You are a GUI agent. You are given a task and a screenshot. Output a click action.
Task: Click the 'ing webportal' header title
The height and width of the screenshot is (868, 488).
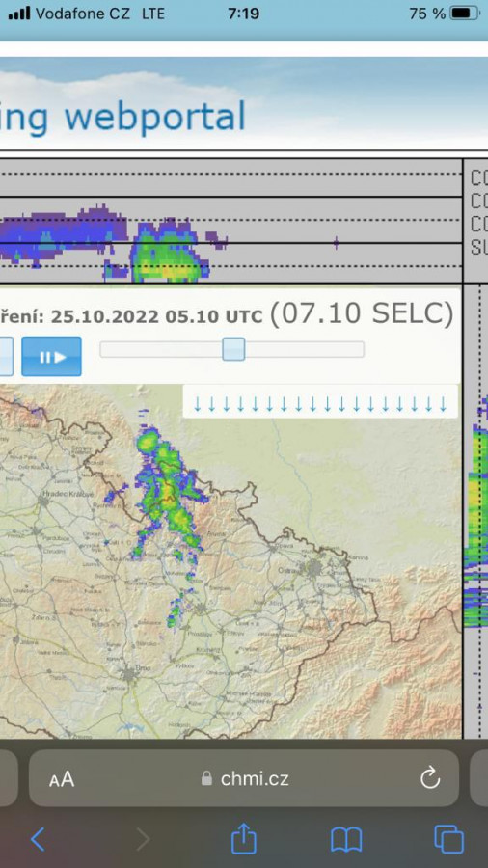(x=122, y=118)
